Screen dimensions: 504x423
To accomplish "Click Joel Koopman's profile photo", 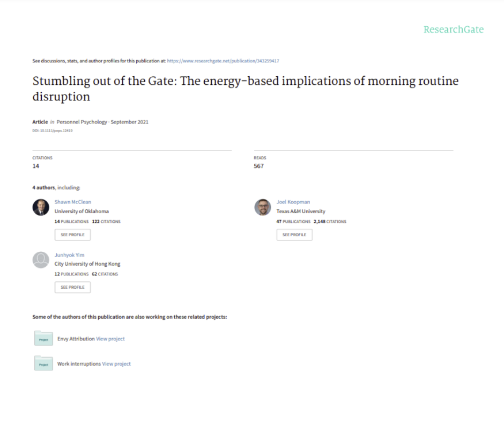I will click(x=263, y=207).
